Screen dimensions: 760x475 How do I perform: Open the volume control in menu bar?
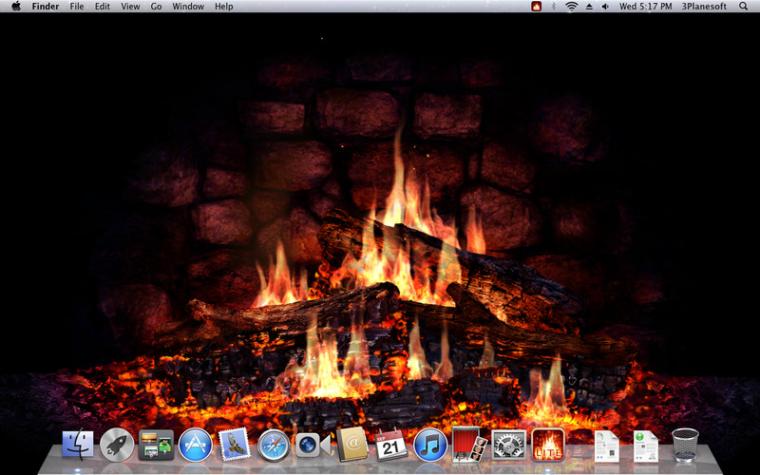click(605, 6)
